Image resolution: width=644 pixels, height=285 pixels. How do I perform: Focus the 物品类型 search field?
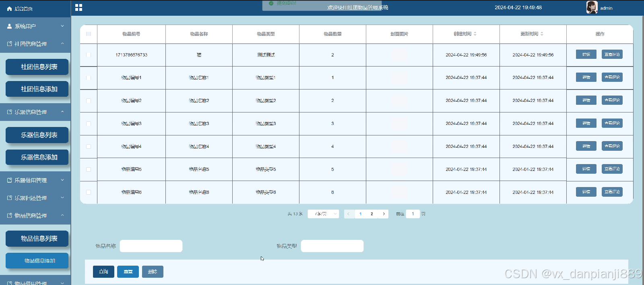[x=332, y=246]
